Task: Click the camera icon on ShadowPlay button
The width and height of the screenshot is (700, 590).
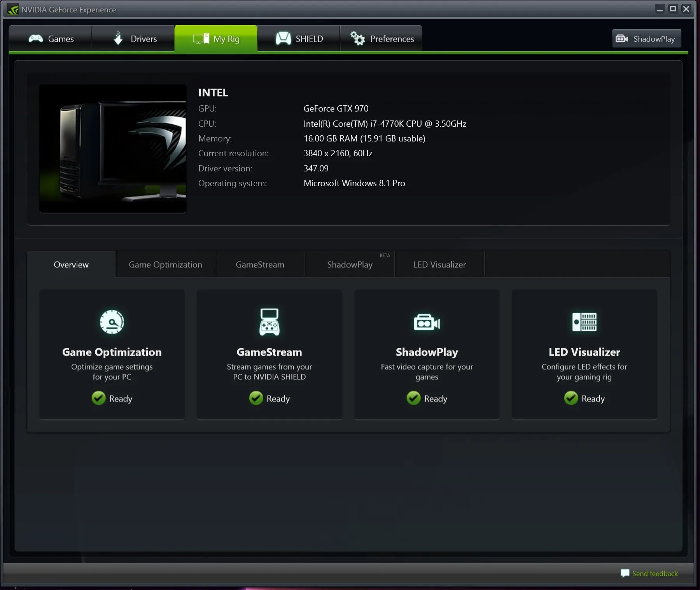Action: [x=622, y=38]
